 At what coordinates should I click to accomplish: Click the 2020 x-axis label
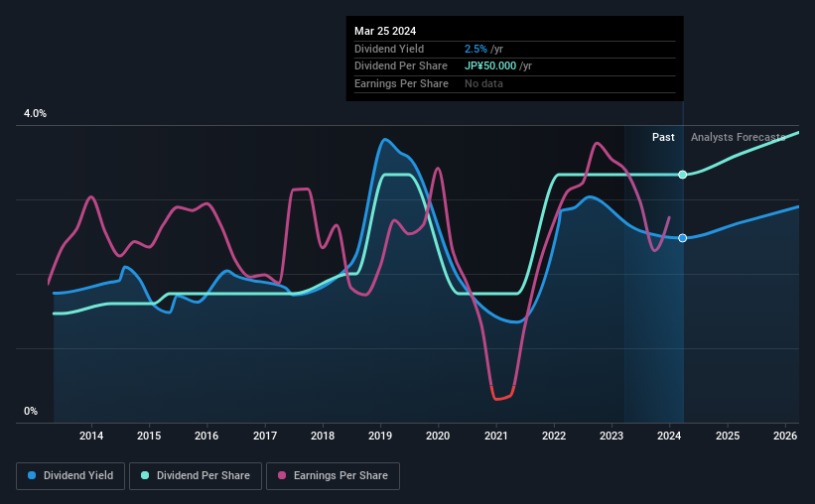click(438, 436)
